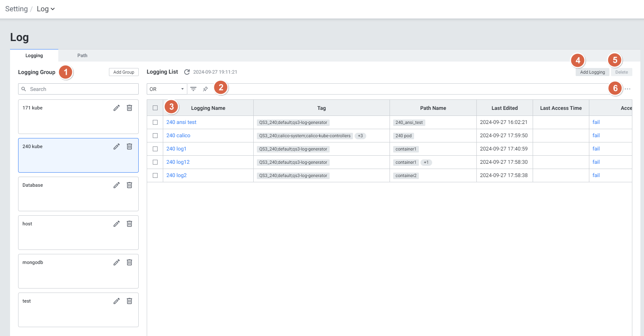
Task: Delete the 240 kube logging group
Action: [x=129, y=146]
